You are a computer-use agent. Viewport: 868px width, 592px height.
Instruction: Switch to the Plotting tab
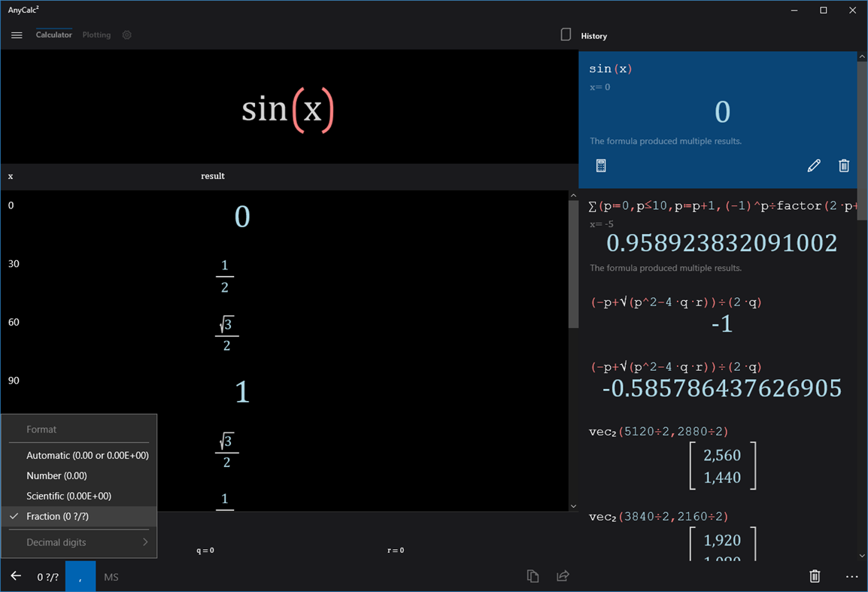tap(96, 35)
